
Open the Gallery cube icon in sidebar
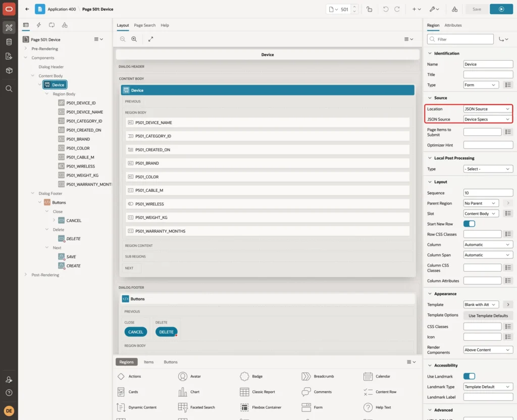9,71
